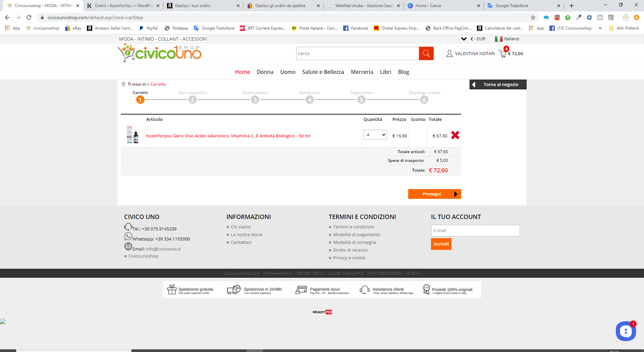Open the Facebook bookmark

356,28
